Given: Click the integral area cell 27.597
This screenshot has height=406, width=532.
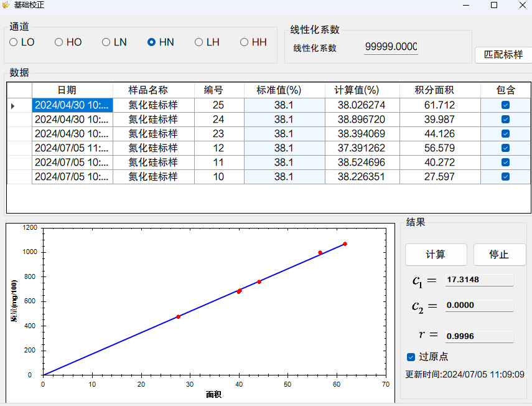Looking at the screenshot, I should (x=440, y=176).
